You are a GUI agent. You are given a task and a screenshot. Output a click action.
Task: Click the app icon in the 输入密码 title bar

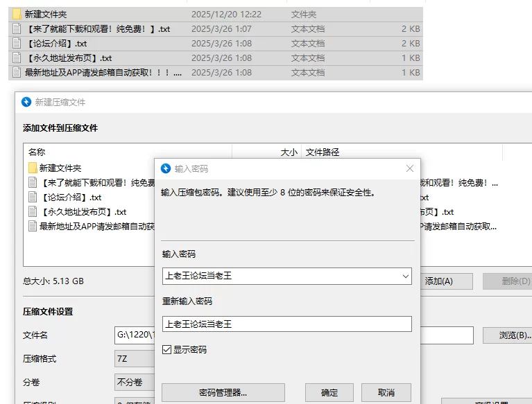click(x=166, y=168)
